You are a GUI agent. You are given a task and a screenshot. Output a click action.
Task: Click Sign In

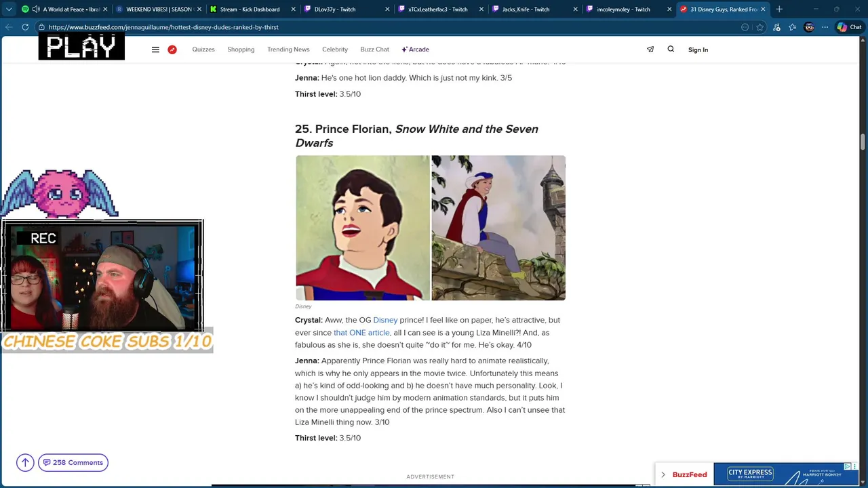coord(698,49)
